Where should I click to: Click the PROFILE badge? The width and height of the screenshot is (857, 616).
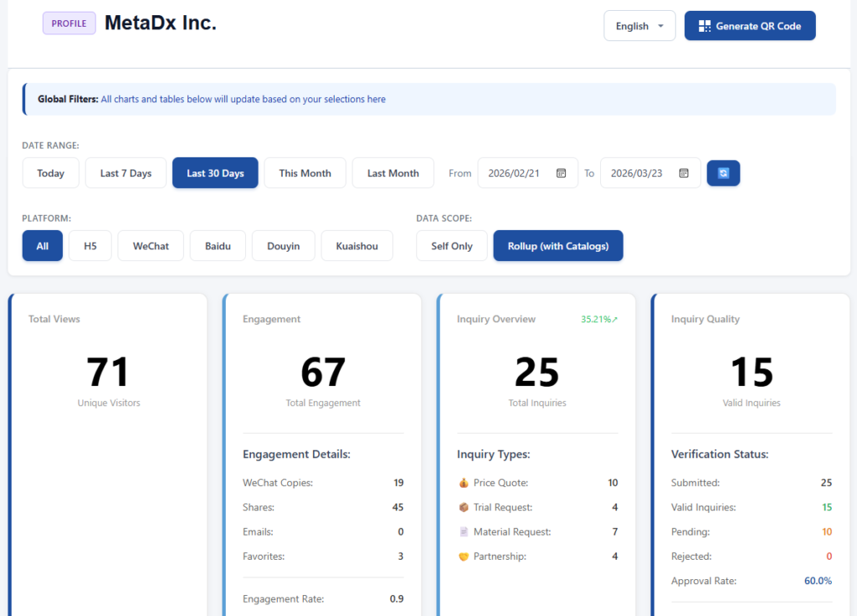tap(69, 23)
